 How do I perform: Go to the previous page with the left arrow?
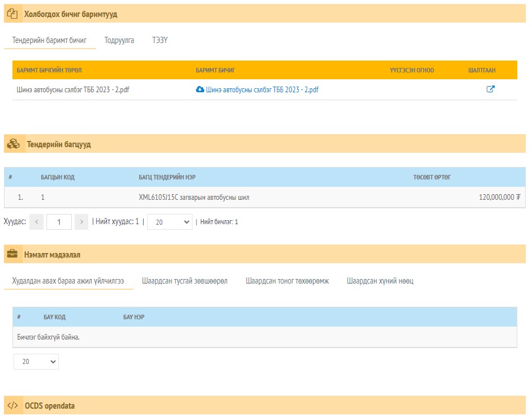(x=36, y=222)
